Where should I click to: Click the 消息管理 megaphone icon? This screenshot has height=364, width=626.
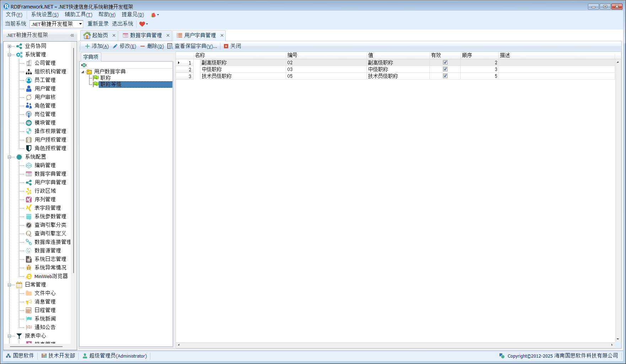click(x=29, y=302)
